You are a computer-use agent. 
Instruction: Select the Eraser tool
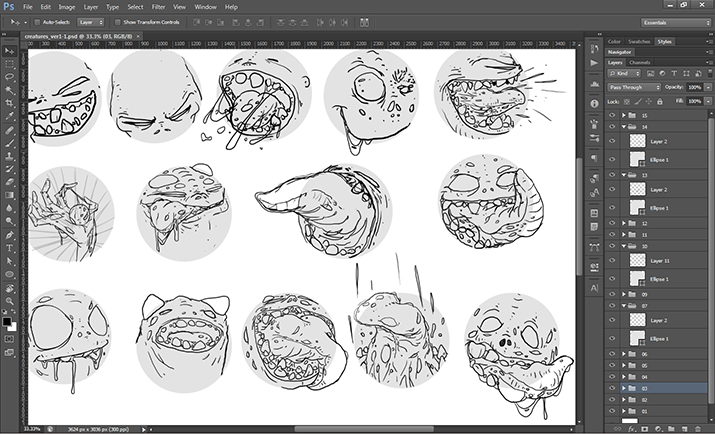tap(9, 183)
